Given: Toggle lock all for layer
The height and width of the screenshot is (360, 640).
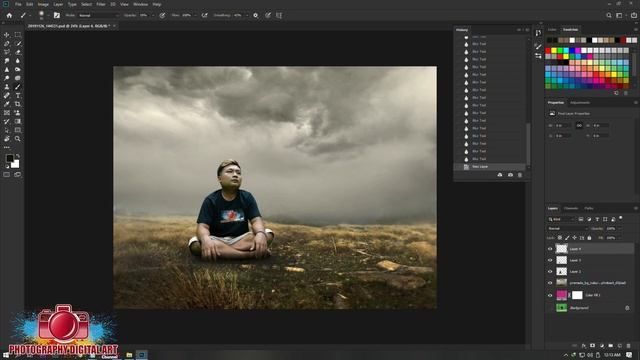Looking at the screenshot, I should click(x=589, y=238).
